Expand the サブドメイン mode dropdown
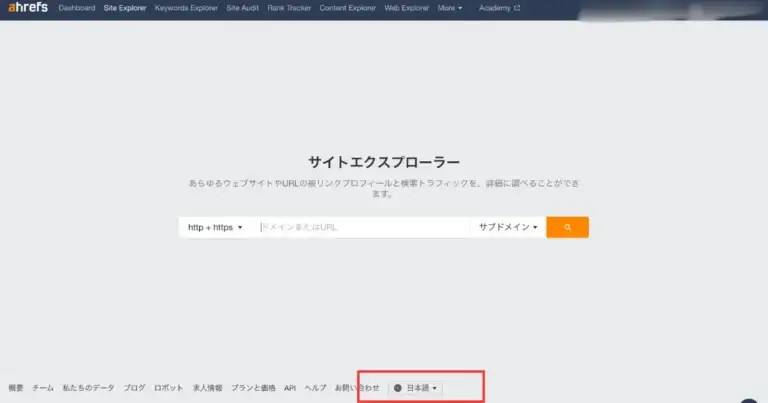The height and width of the screenshot is (403, 768). tap(508, 228)
